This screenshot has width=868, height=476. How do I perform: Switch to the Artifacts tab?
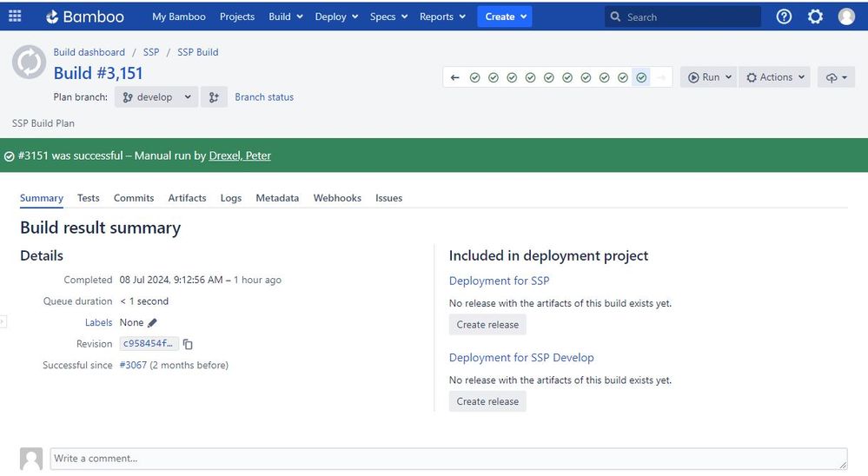187,198
